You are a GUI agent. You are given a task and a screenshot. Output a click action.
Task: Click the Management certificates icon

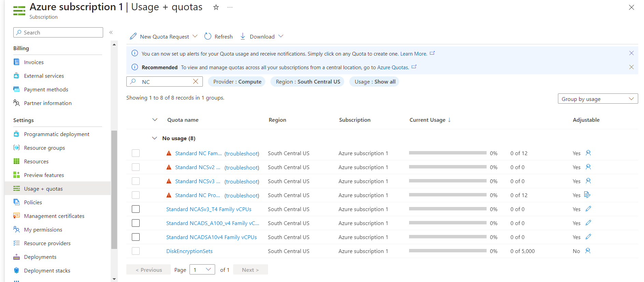[x=16, y=216]
